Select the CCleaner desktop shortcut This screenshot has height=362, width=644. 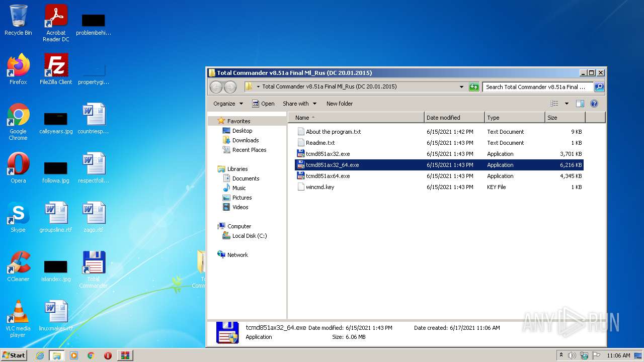click(18, 266)
